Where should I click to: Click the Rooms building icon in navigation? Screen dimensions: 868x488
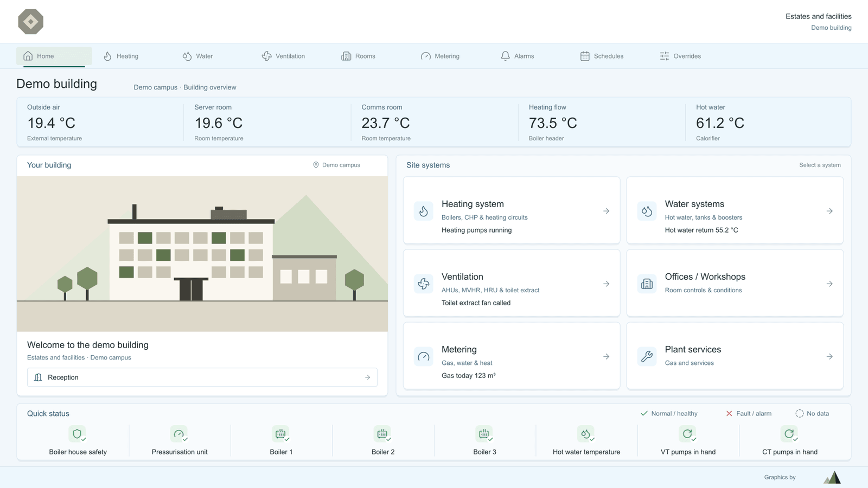(x=346, y=56)
